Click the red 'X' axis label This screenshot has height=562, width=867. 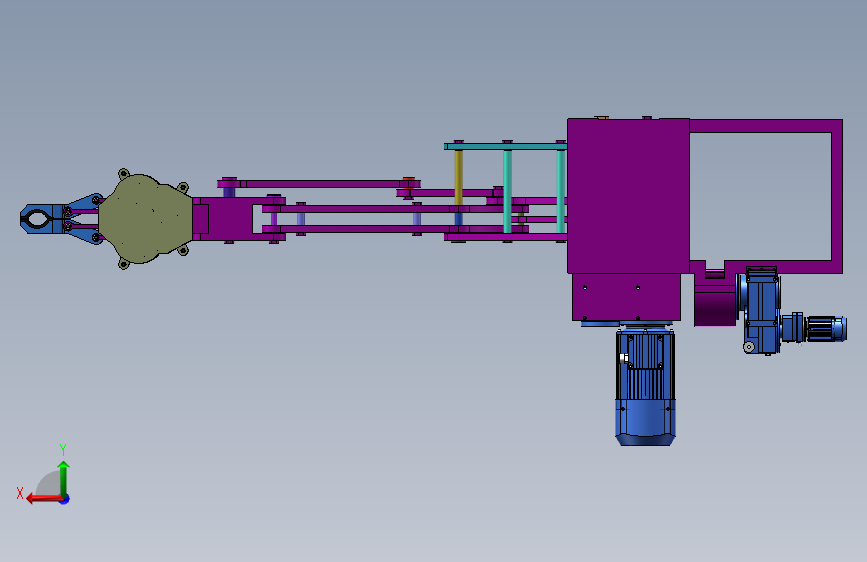[x=20, y=493]
